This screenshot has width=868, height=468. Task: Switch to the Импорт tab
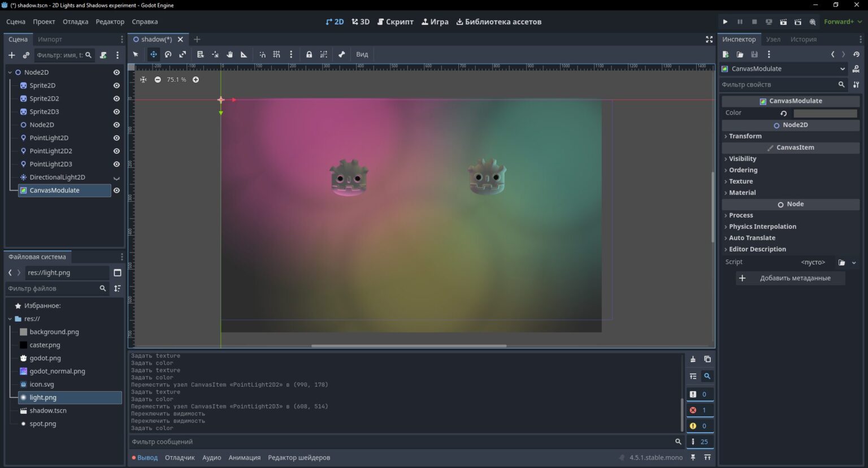(50, 39)
